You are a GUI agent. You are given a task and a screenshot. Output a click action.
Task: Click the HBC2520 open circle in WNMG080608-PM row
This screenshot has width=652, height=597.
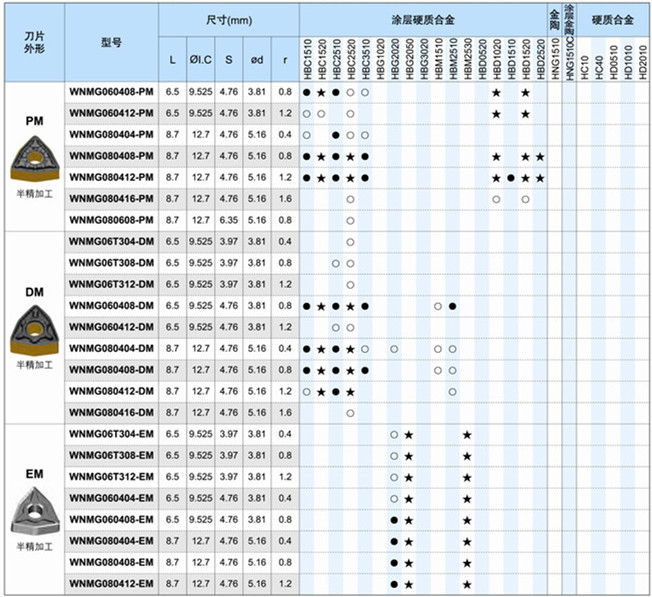[x=350, y=220]
